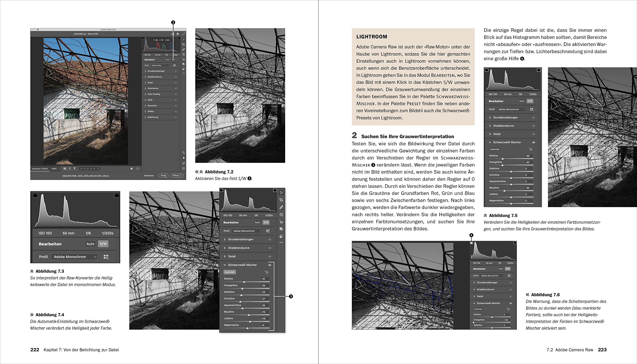637x364 pixels.
Task: Toggle Farbmischer eye icon in color photo window
Action: pos(176,88)
